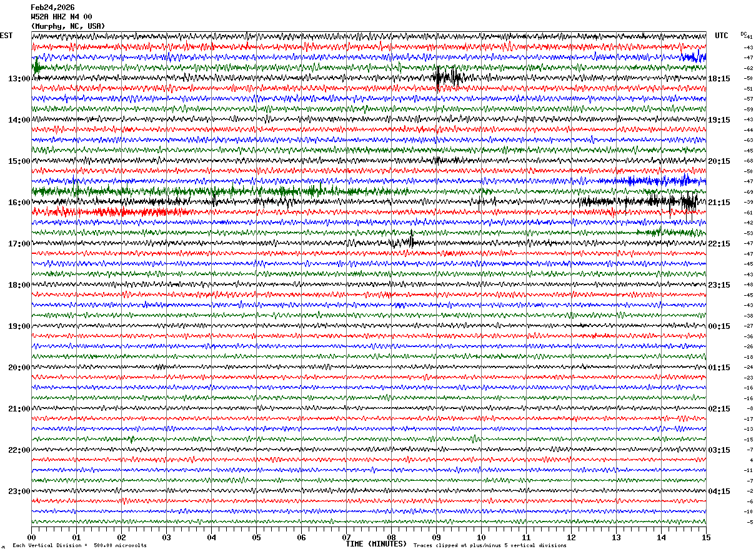Click the 18:15 UTC time label
The width and height of the screenshot is (756, 554).
[719, 79]
